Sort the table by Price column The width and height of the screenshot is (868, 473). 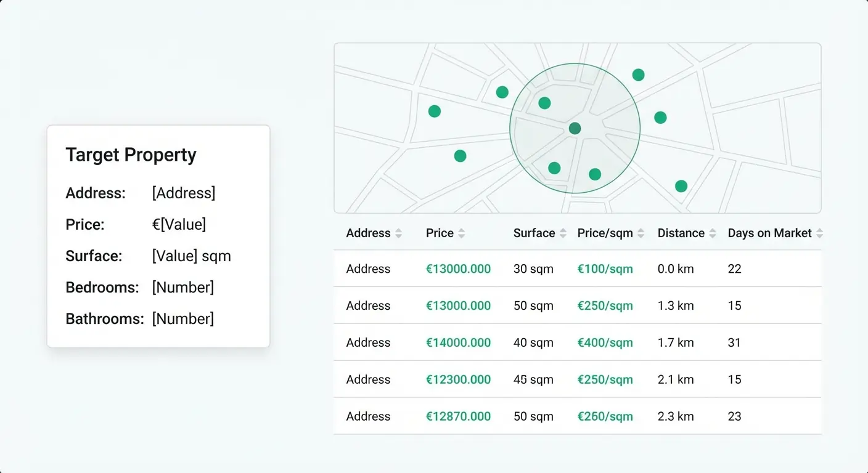[x=445, y=233]
